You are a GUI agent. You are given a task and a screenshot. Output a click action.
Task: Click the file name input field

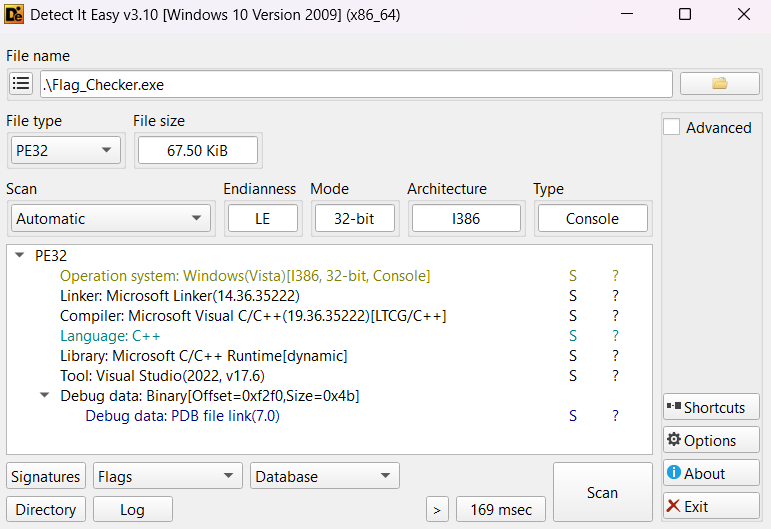355,84
